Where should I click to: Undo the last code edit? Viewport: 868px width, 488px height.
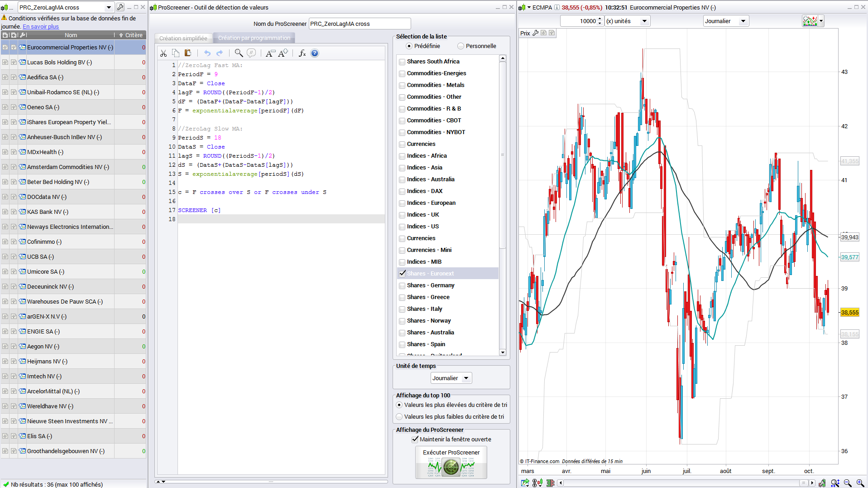207,53
